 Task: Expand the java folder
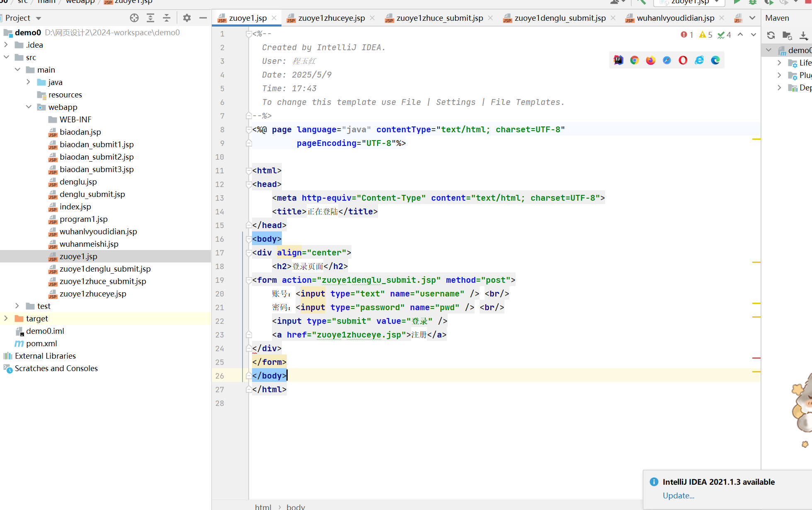point(28,82)
